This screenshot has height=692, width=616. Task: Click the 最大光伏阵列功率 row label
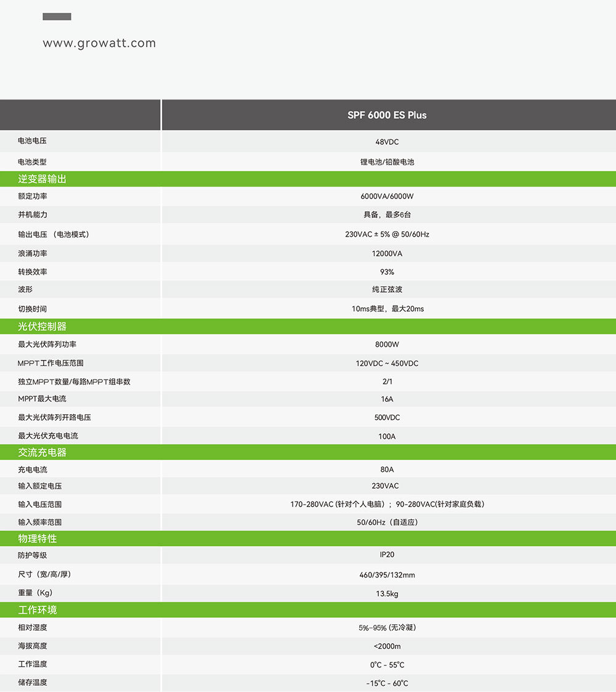tap(47, 344)
